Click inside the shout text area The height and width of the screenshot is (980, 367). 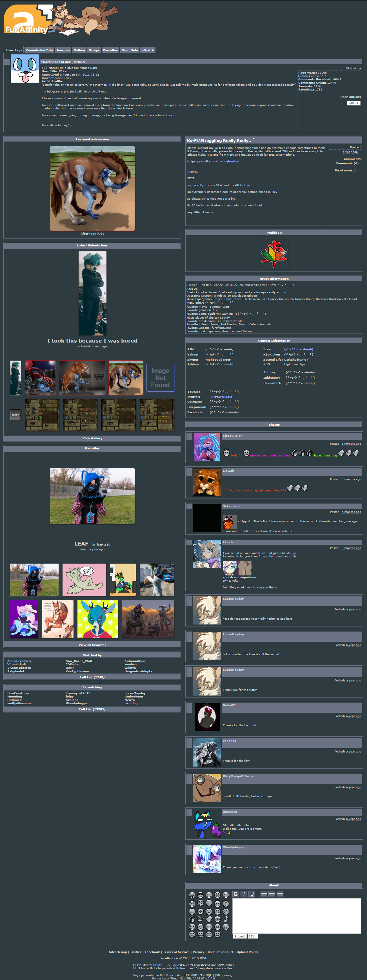(296, 916)
